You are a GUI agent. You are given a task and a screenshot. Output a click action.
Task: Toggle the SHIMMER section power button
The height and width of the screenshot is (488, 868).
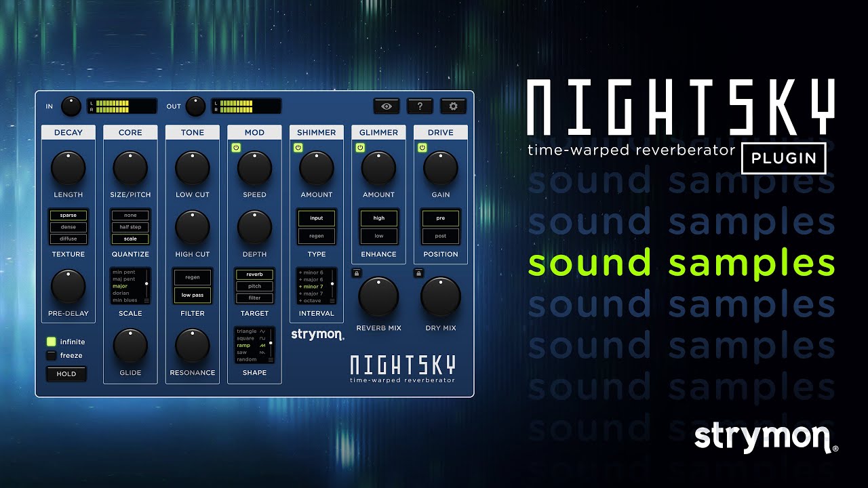pyautogui.click(x=298, y=147)
